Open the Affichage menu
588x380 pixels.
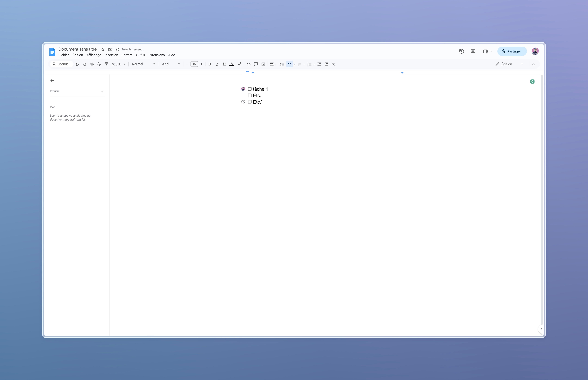tap(94, 55)
